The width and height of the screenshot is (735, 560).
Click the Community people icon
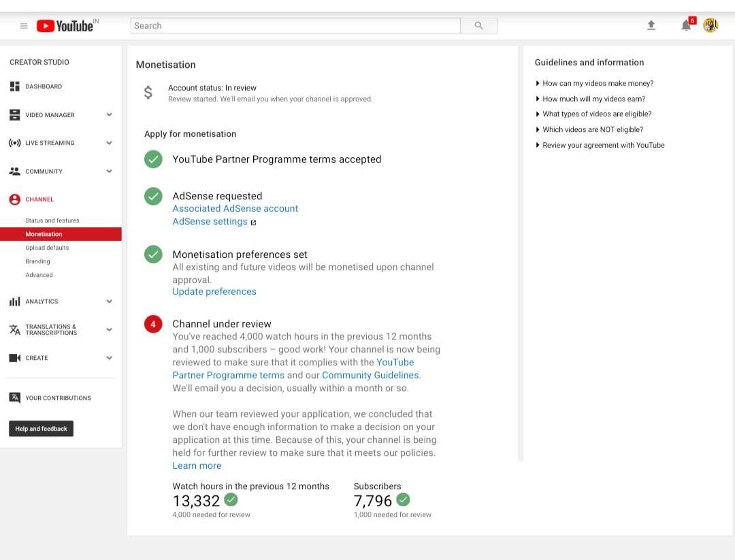pyautogui.click(x=14, y=171)
